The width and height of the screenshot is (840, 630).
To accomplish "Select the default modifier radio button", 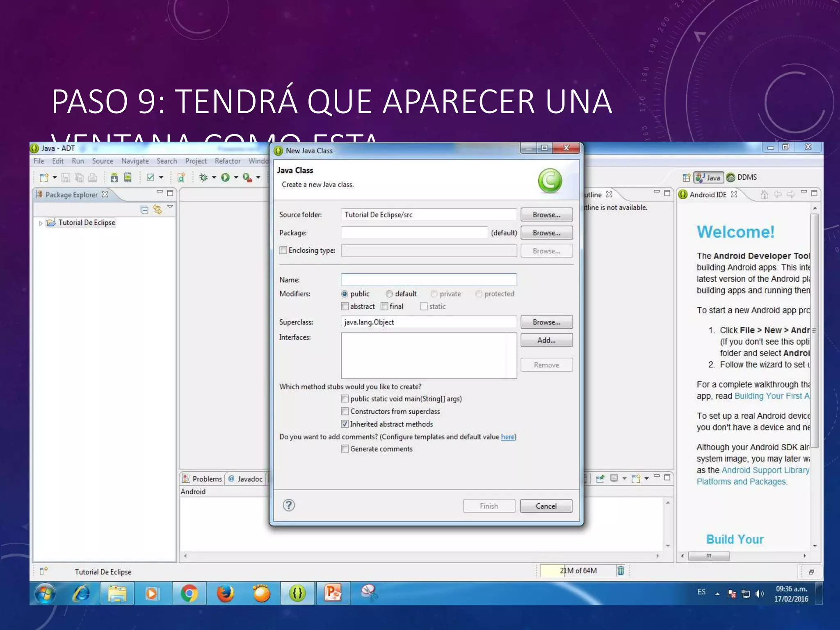I will 389,294.
